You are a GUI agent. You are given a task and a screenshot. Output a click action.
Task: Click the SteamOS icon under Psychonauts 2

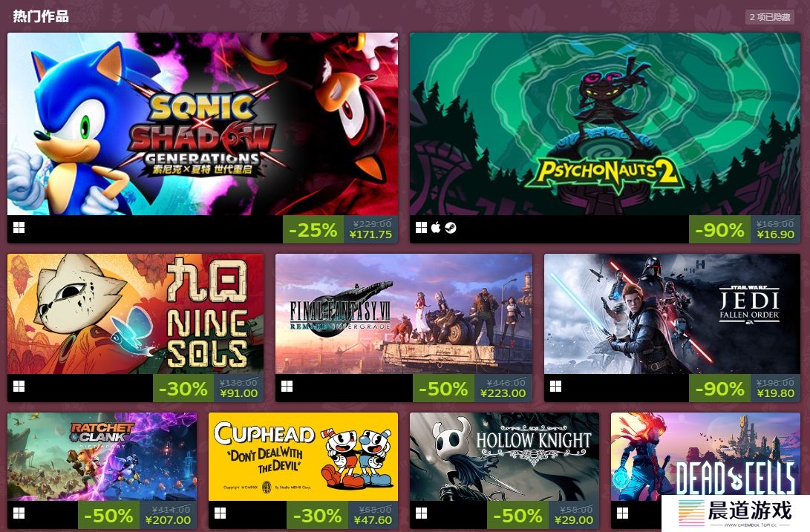coord(451,228)
